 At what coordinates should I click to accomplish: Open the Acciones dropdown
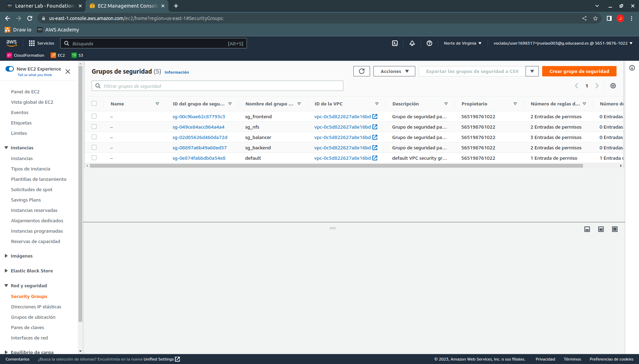coord(394,71)
